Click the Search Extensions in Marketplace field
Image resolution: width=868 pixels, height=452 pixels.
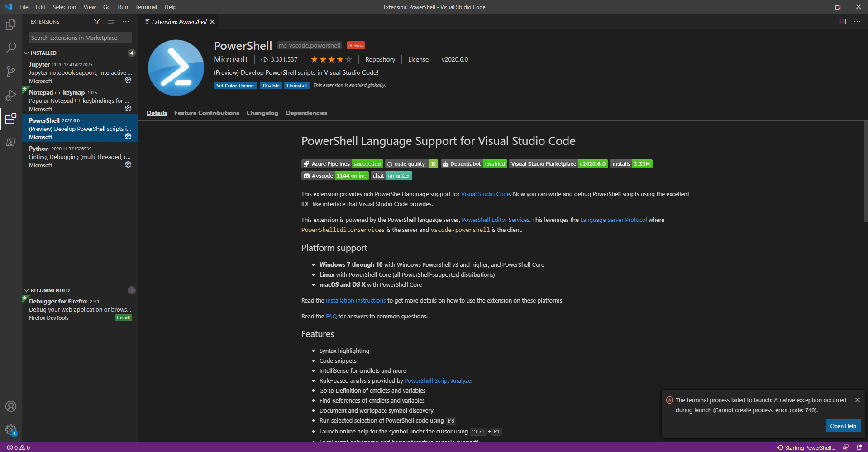click(80, 38)
